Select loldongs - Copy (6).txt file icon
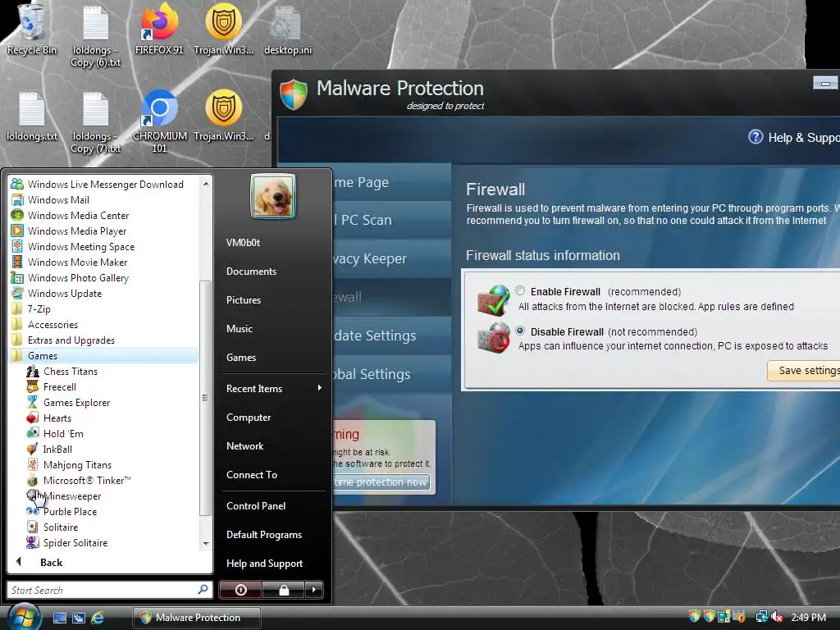The width and height of the screenshot is (840, 630). (96, 36)
